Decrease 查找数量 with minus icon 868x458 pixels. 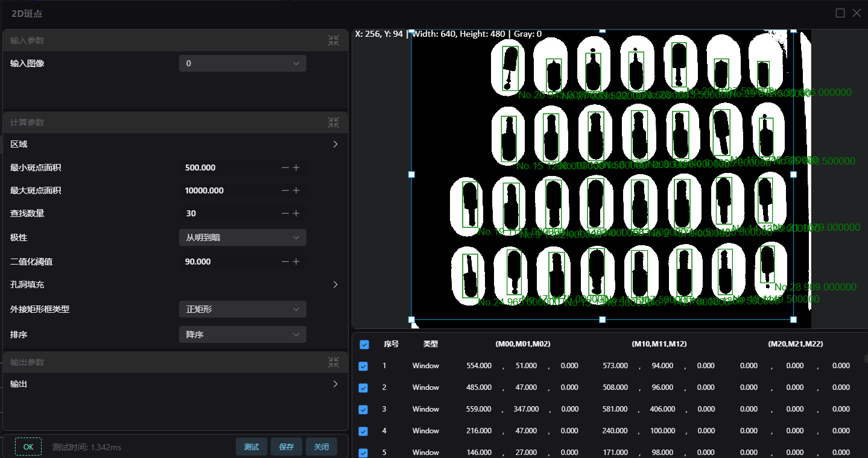click(x=285, y=213)
